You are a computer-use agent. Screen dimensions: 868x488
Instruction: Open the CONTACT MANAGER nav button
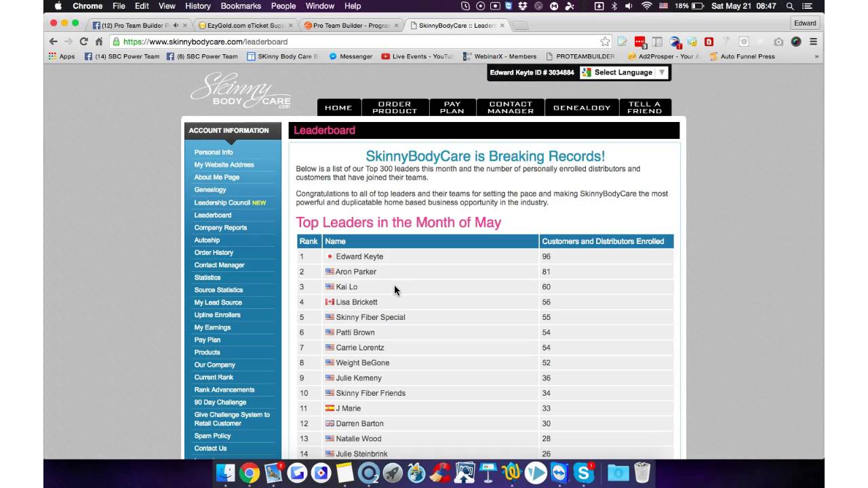click(511, 107)
